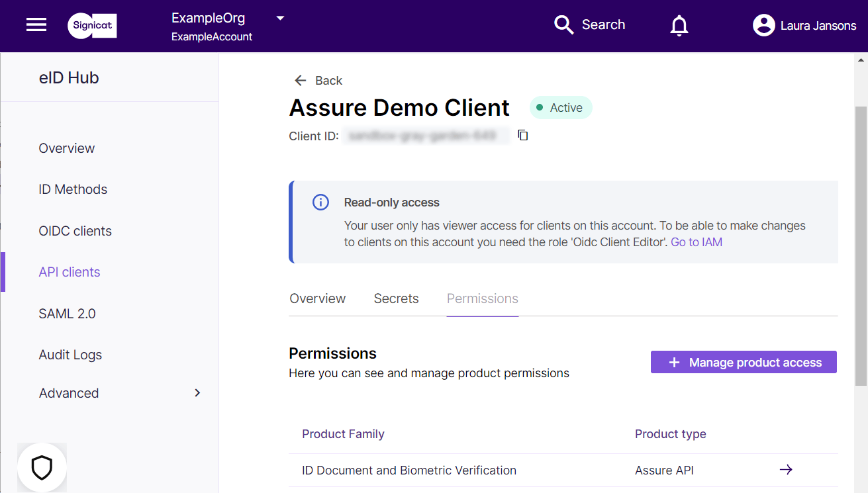Click the Laura Jansons username
Screen dimensions: 868x493
pyautogui.click(x=818, y=26)
